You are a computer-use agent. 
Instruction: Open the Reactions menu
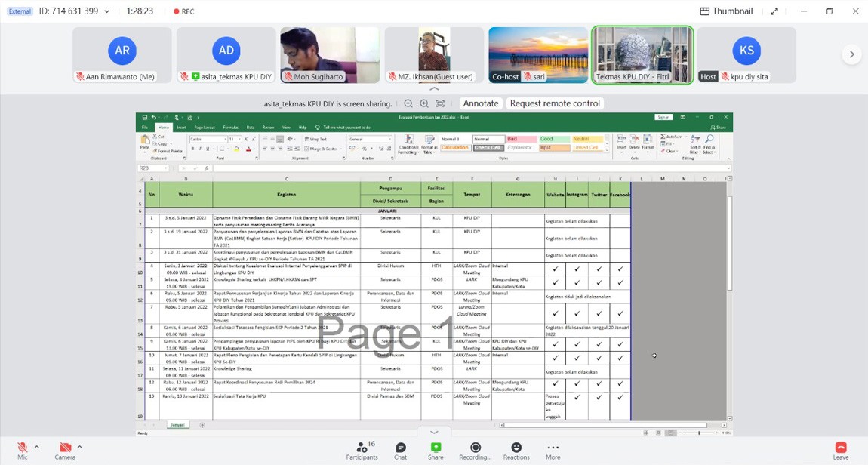516,451
